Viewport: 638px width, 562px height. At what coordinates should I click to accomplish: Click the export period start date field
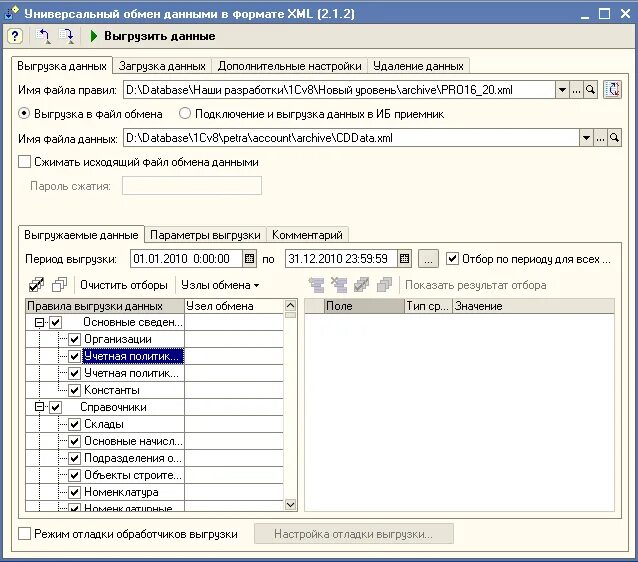point(186,259)
